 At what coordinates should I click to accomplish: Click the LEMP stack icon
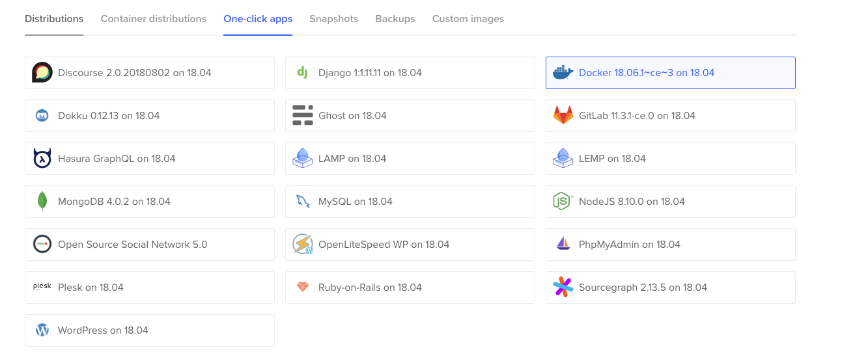pos(563,159)
